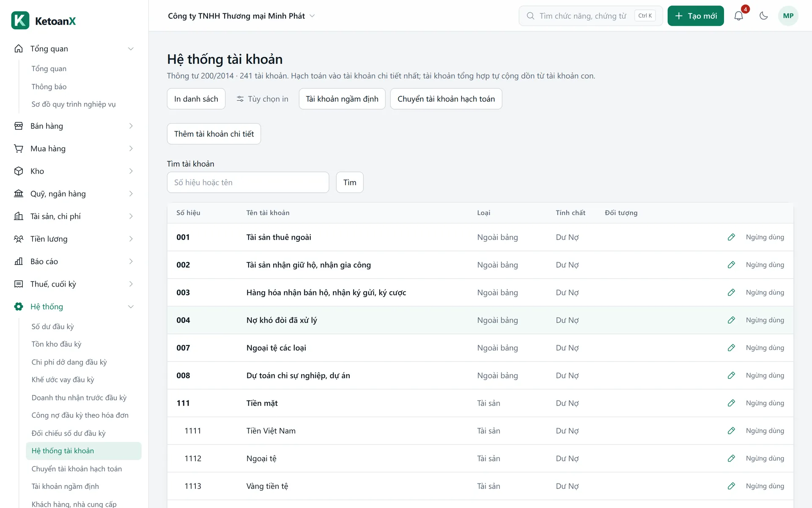The width and height of the screenshot is (812, 508).
Task: Open Tài khoản ngầm định sidebar item
Action: [65, 486]
